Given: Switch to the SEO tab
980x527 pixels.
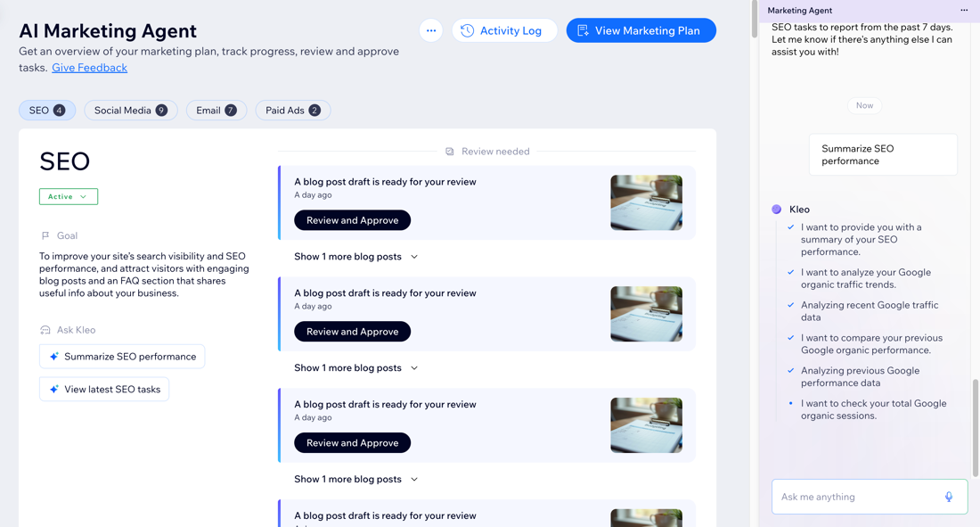Looking at the screenshot, I should pyautogui.click(x=47, y=111).
